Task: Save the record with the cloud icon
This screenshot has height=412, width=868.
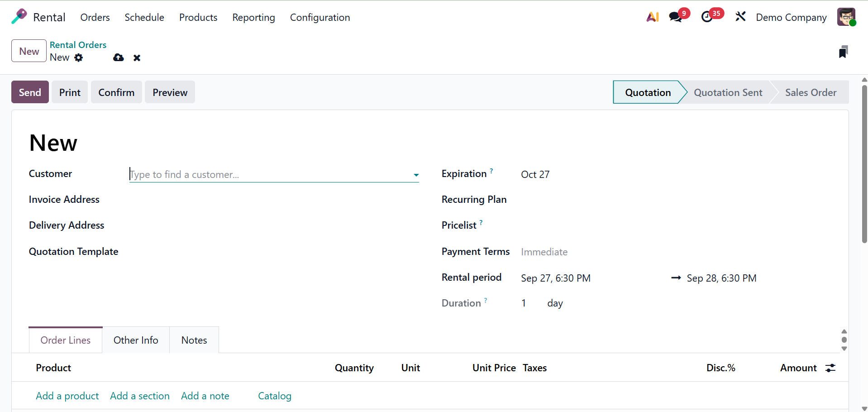Action: click(x=119, y=57)
